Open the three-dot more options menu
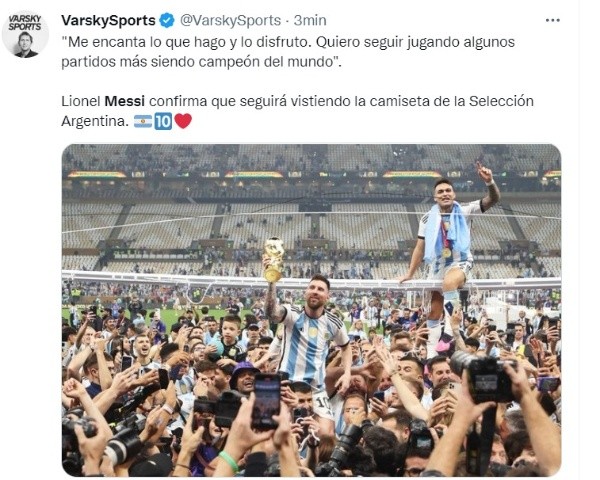Image resolution: width=600 pixels, height=480 pixels. coord(552,21)
